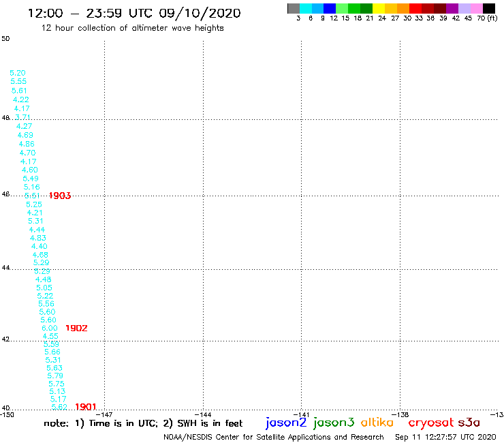Image resolution: width=504 pixels, height=443 pixels.
Task: Select the black swatch at the scale end
Action: pos(489,8)
